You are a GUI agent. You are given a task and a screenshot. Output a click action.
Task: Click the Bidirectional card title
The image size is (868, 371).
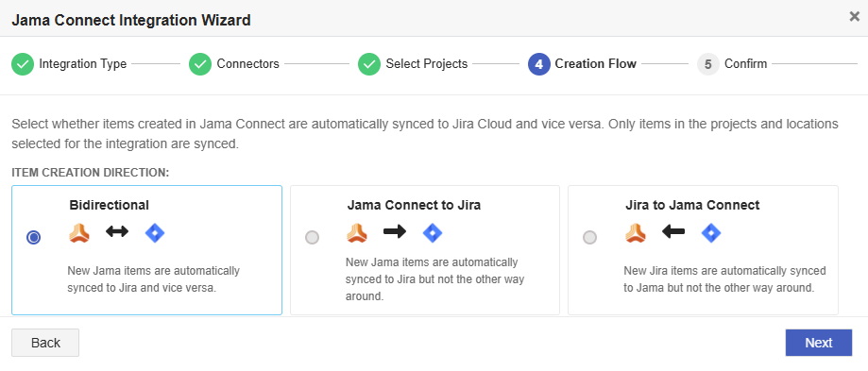point(109,205)
